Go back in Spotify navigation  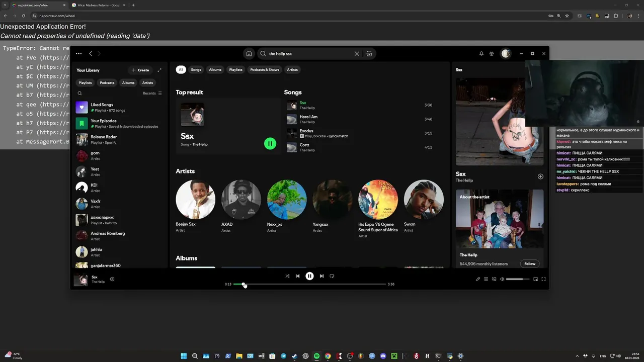tap(91, 53)
